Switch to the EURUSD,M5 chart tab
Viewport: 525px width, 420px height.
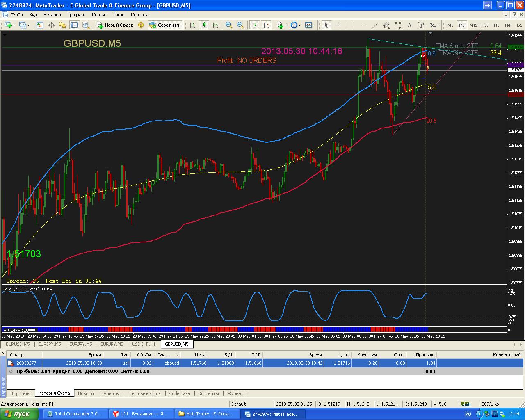18,344
